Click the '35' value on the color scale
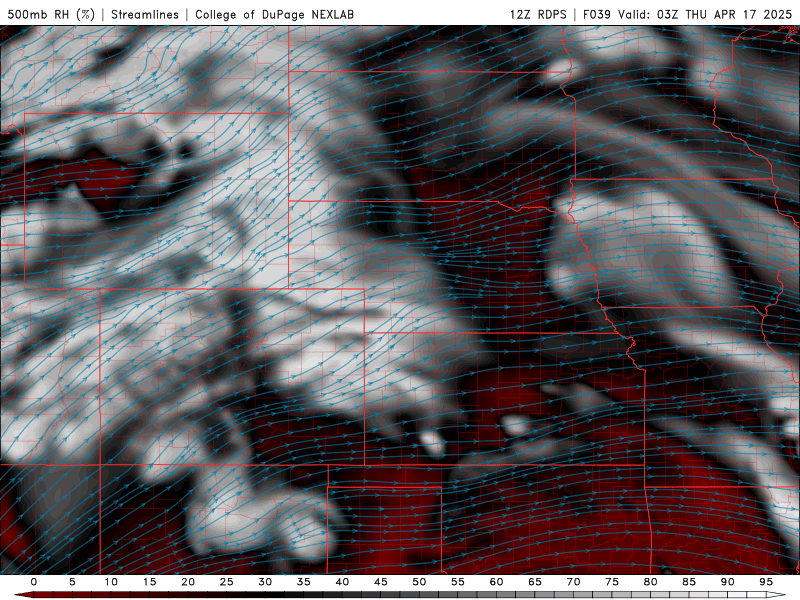The height and width of the screenshot is (600, 800). click(x=304, y=582)
